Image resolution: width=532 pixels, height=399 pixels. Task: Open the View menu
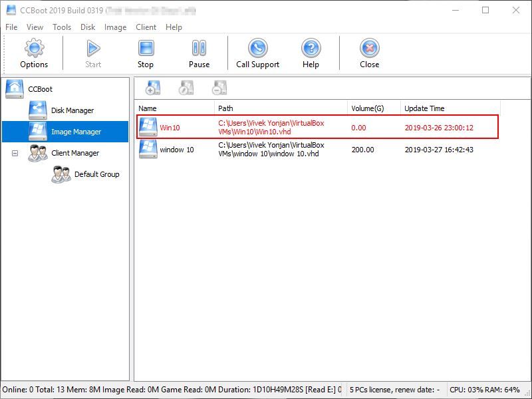pos(35,27)
